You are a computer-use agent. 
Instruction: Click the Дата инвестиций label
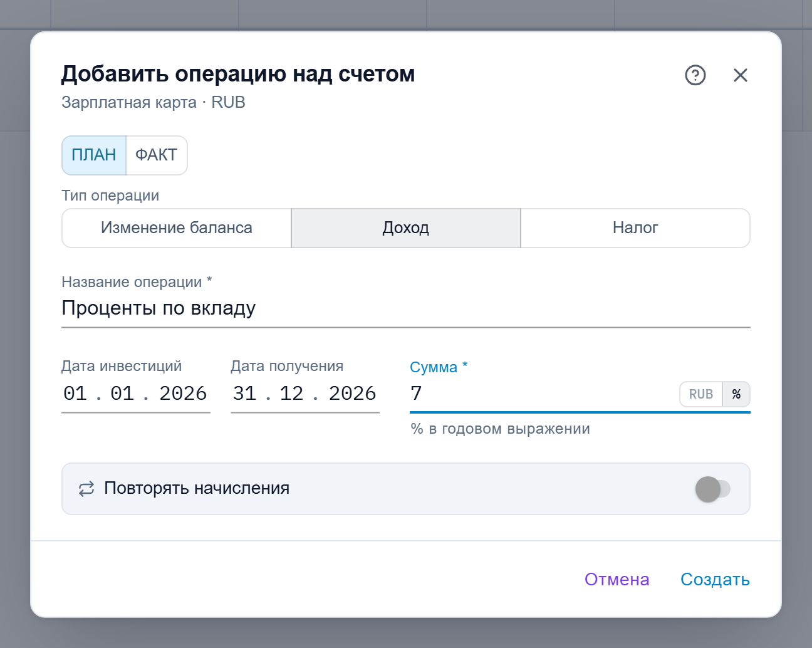(122, 366)
